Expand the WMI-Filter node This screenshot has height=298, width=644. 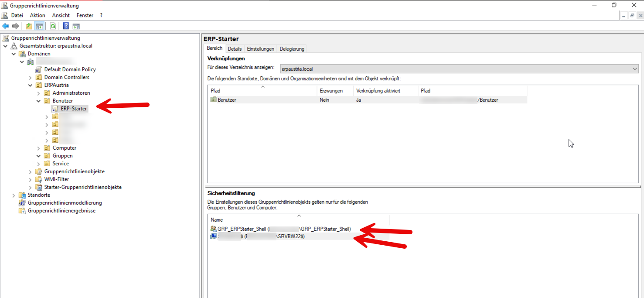[x=30, y=179]
